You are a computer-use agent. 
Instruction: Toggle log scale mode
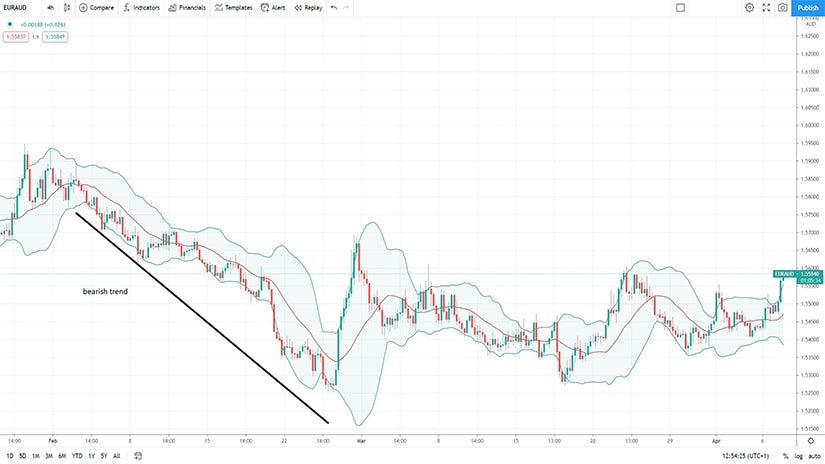pyautogui.click(x=799, y=456)
